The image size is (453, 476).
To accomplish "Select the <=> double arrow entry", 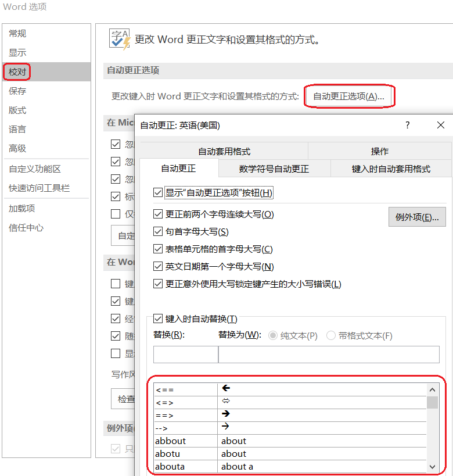I will (290, 403).
